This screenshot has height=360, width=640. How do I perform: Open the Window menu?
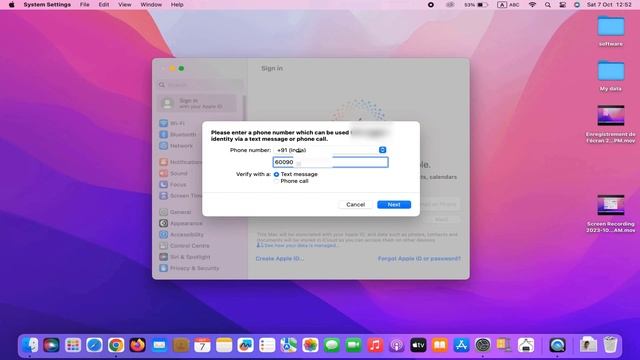click(151, 5)
